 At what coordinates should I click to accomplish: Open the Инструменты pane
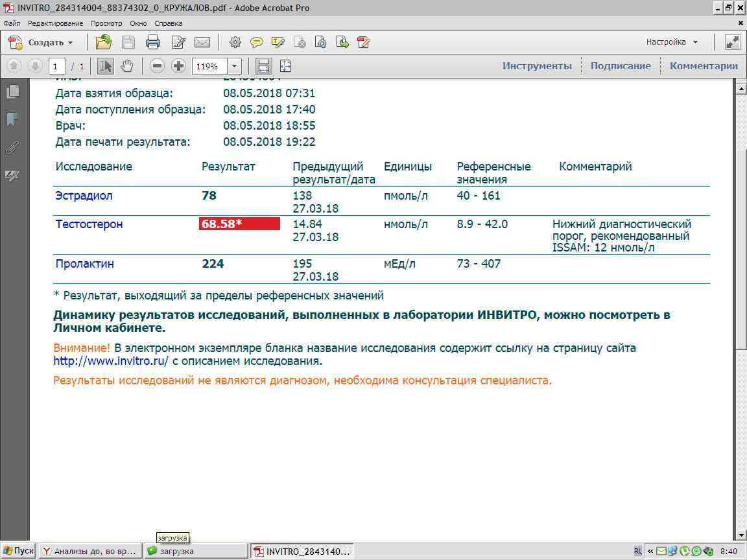537,65
